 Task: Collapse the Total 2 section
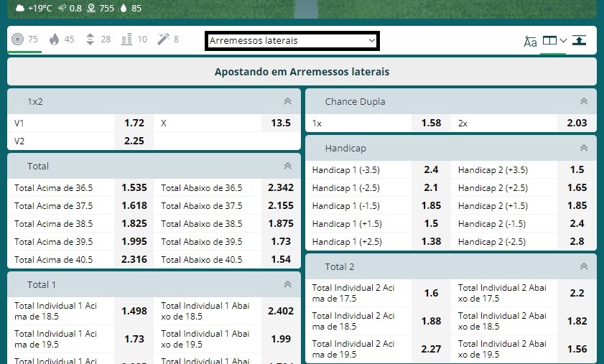[583, 266]
